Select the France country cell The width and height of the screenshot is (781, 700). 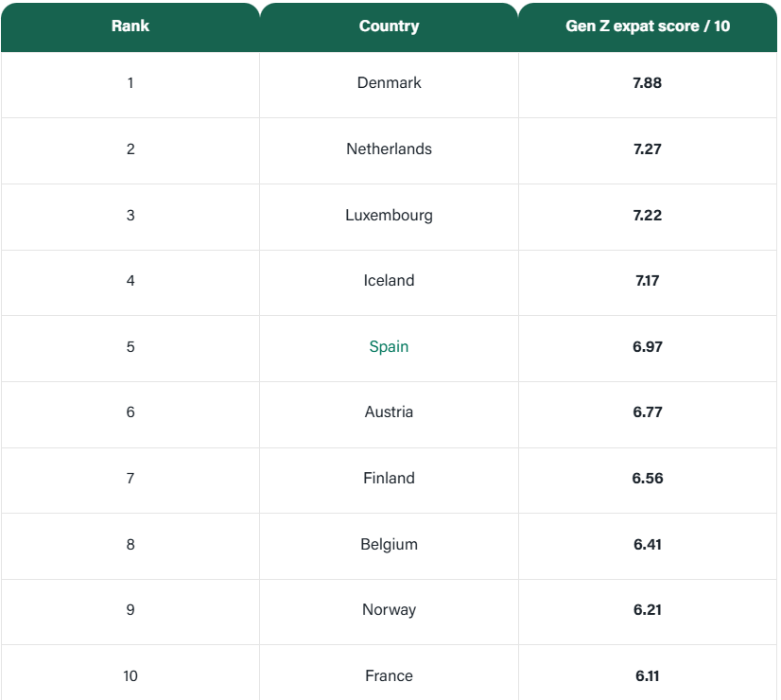click(x=389, y=675)
